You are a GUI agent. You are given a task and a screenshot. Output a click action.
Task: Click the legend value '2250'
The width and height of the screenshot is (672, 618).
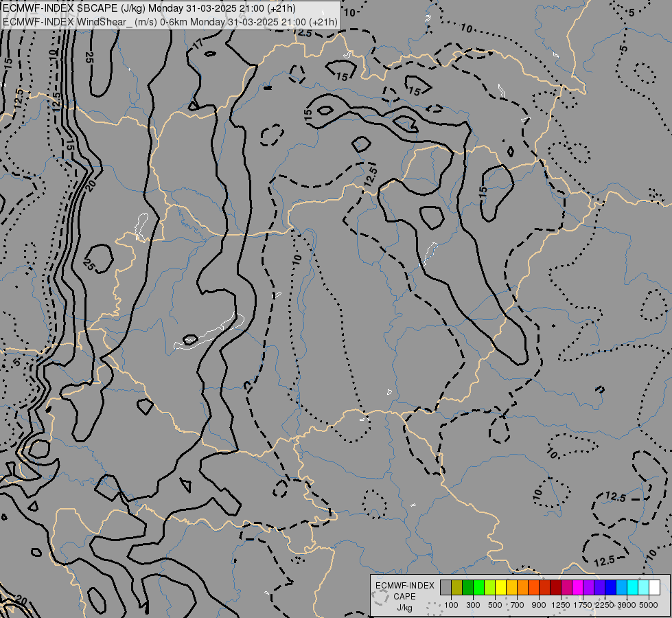pyautogui.click(x=605, y=605)
